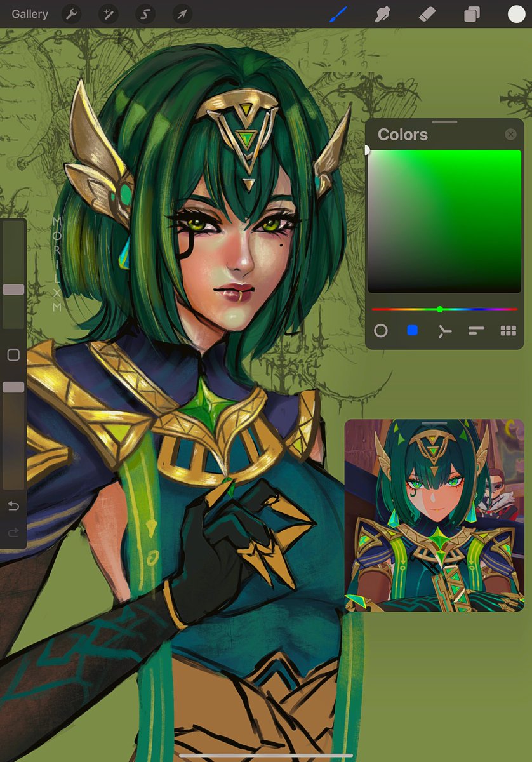Click the Colors panel drag handle
Screen dimensions: 532x762
tap(444, 121)
